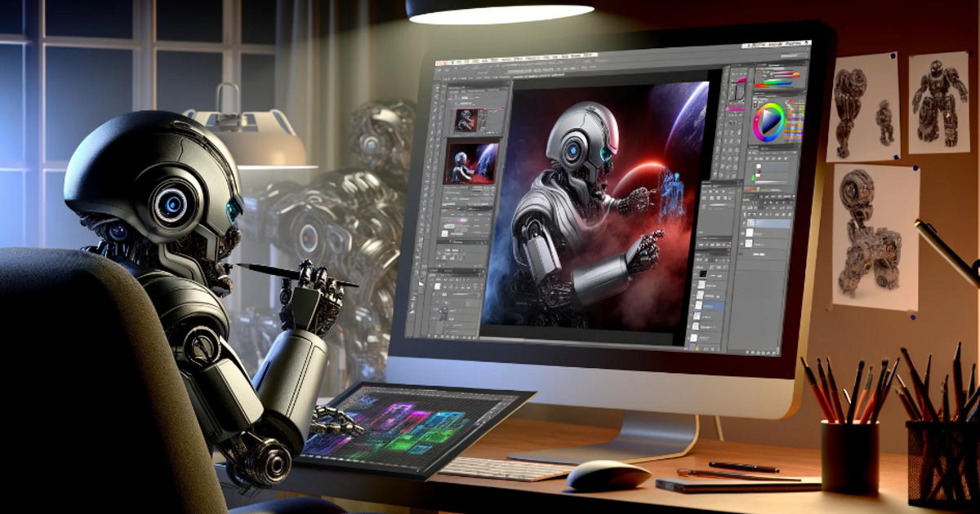The image size is (980, 514).
Task: Click a tool in the right tool grid
Action: coord(724,139)
